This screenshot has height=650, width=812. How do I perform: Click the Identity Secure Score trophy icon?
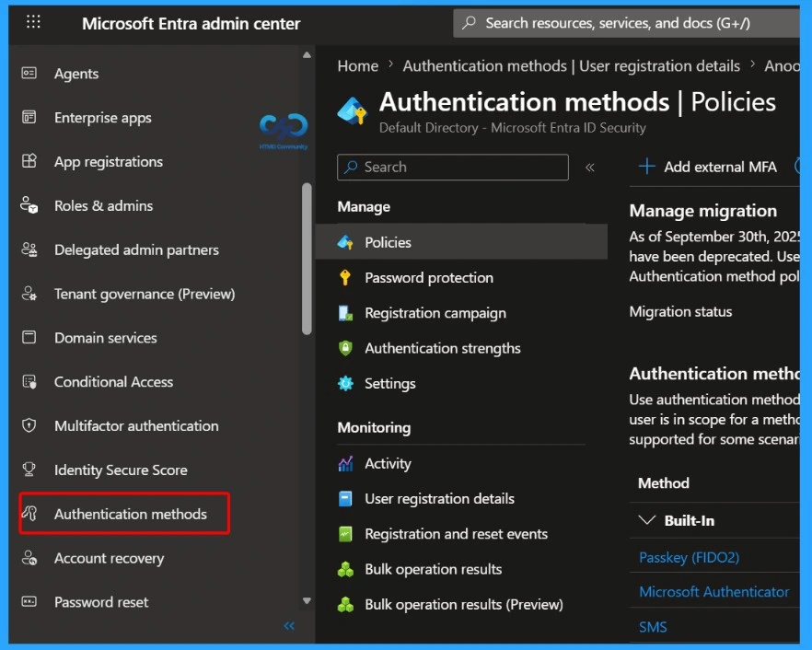(x=29, y=470)
